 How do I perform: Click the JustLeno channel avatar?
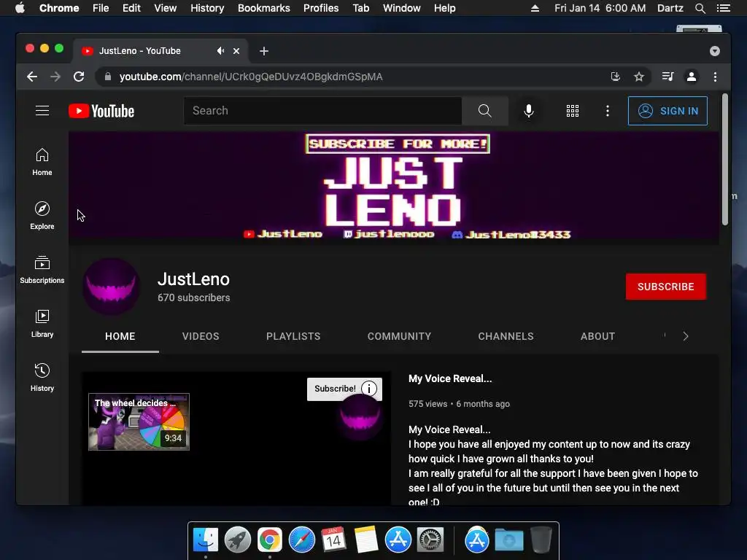[x=112, y=287]
